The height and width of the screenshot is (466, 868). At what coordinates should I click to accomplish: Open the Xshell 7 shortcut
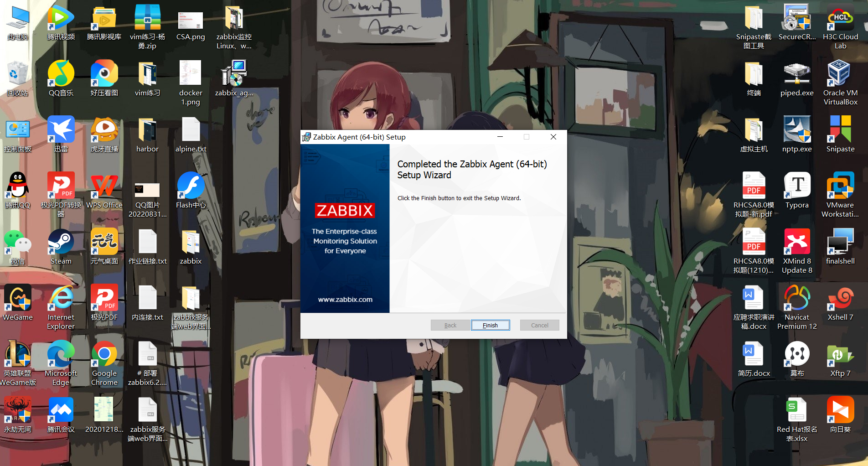pyautogui.click(x=840, y=303)
